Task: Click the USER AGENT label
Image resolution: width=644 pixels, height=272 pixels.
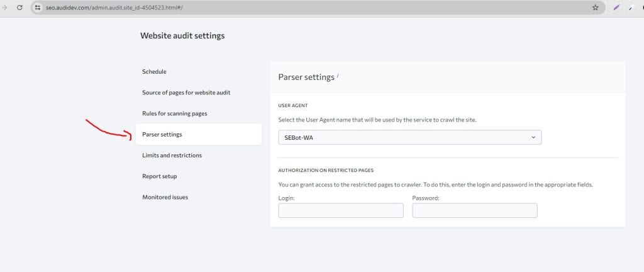Action: 293,106
